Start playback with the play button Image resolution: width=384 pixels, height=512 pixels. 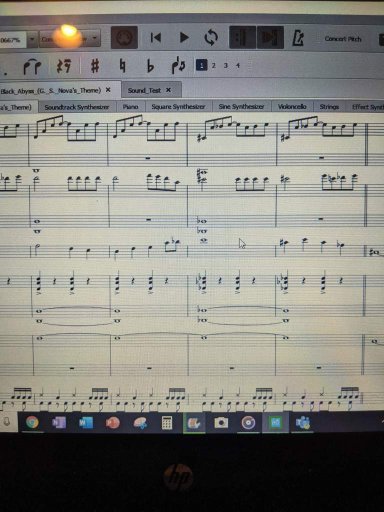tap(184, 37)
